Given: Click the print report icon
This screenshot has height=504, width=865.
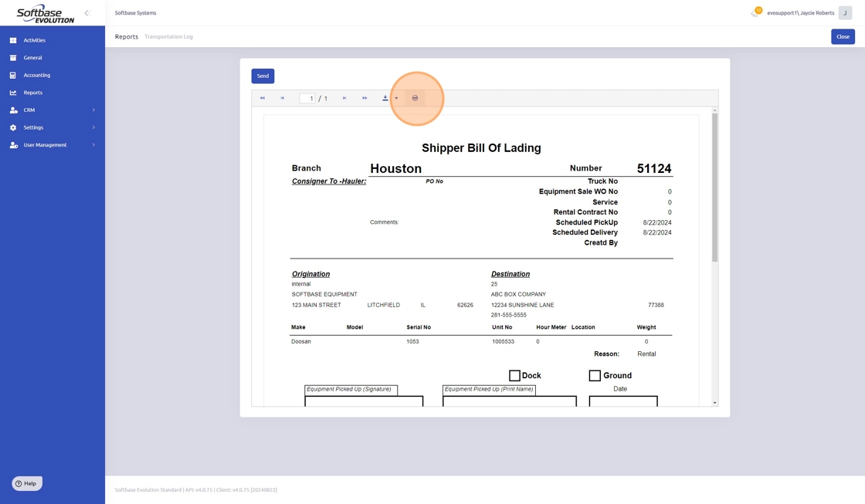Looking at the screenshot, I should point(415,98).
